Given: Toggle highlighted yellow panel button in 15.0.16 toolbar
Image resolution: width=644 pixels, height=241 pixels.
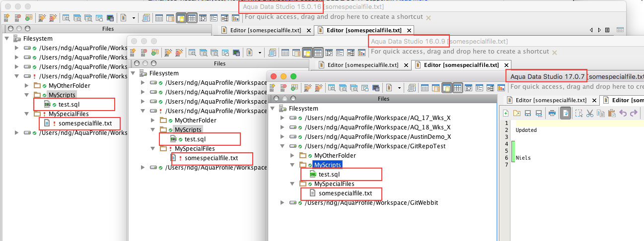Looking at the screenshot, I should click(x=181, y=18).
